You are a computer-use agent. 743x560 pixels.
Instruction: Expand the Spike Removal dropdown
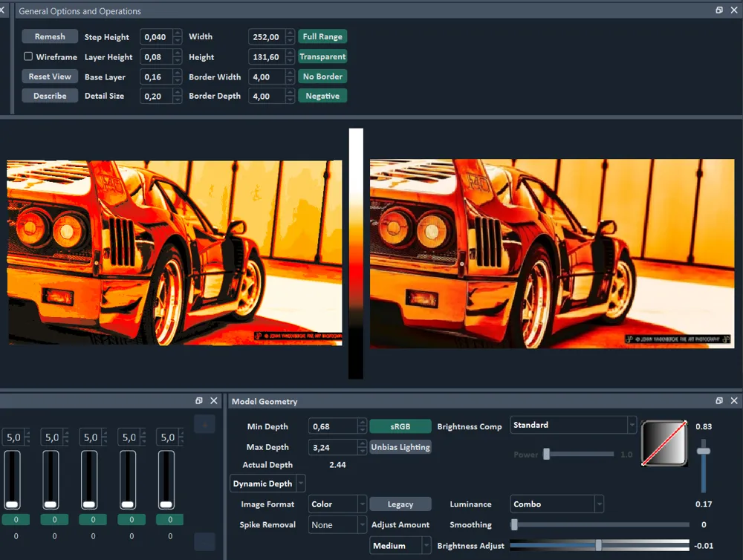(337, 525)
